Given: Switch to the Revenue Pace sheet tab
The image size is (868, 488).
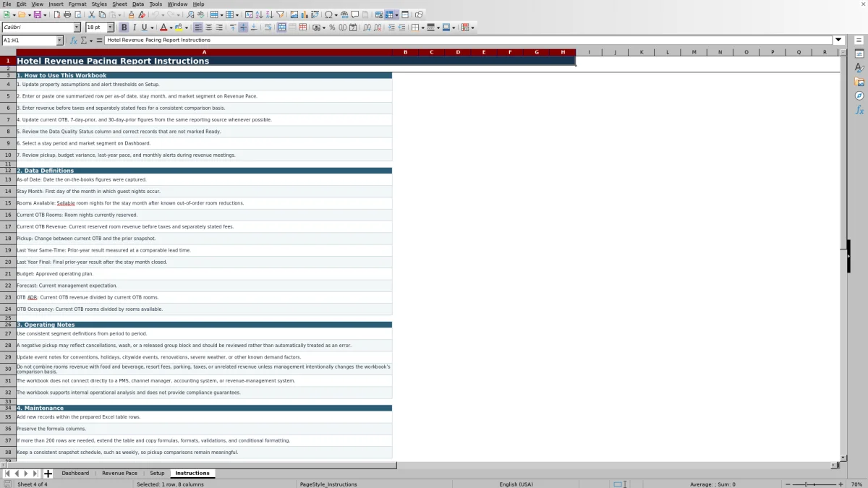Looking at the screenshot, I should pyautogui.click(x=119, y=474).
